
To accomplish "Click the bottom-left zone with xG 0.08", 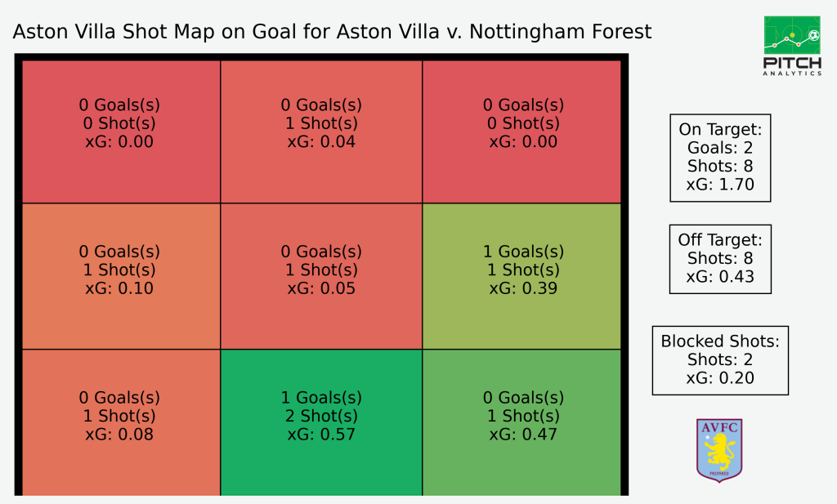I will click(x=121, y=422).
